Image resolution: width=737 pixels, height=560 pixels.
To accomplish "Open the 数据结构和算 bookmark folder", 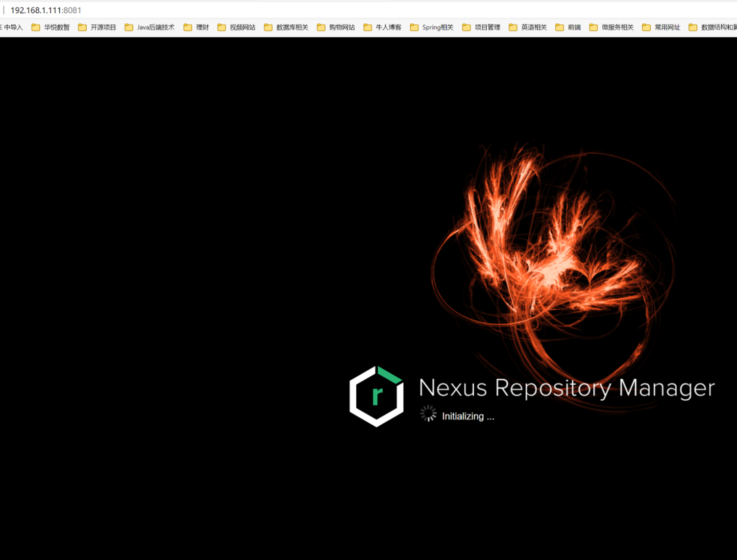I will click(712, 27).
